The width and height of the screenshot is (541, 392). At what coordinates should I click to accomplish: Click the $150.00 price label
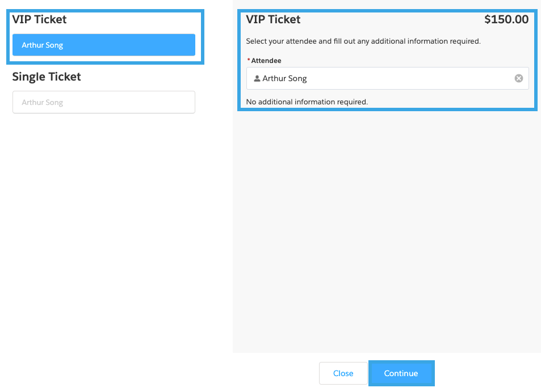click(x=507, y=19)
